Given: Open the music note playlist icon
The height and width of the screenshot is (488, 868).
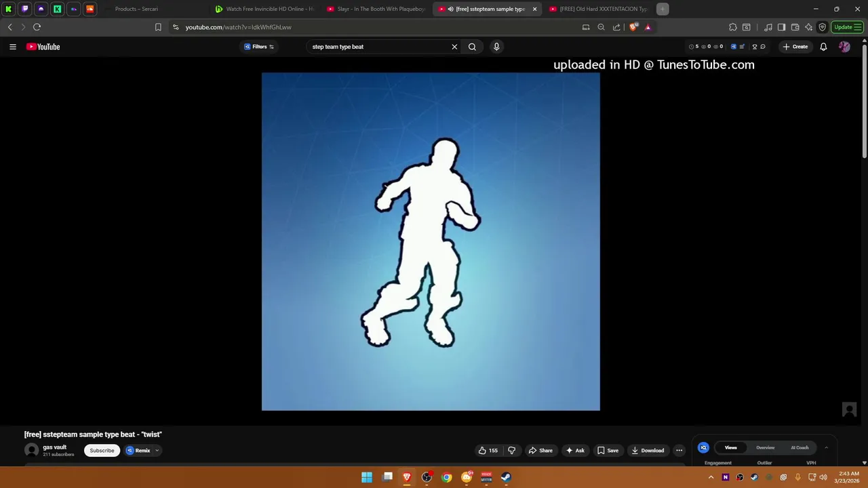Looking at the screenshot, I should click(768, 27).
